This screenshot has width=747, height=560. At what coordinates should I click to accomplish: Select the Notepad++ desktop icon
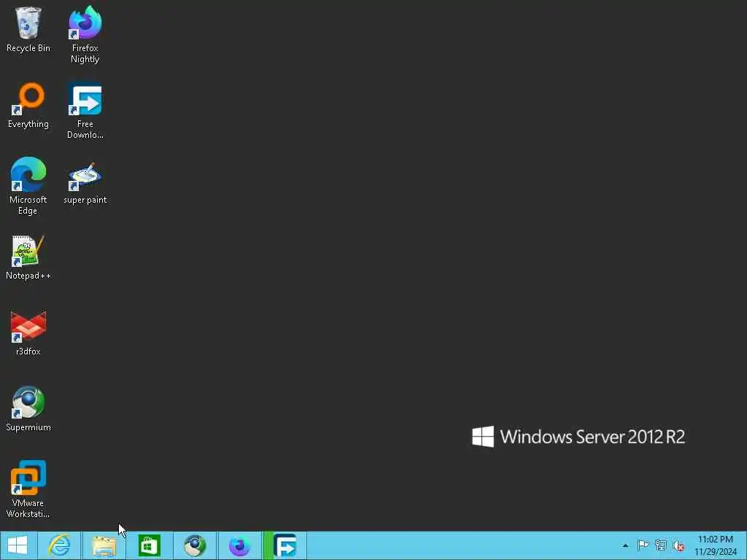28,257
